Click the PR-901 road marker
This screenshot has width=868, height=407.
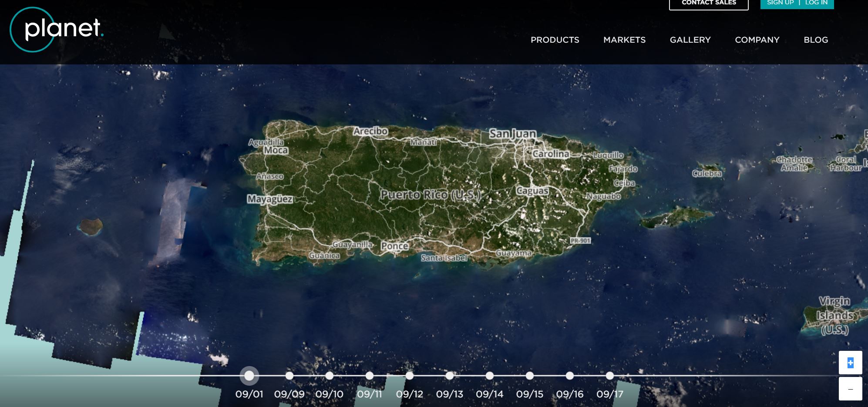(580, 240)
